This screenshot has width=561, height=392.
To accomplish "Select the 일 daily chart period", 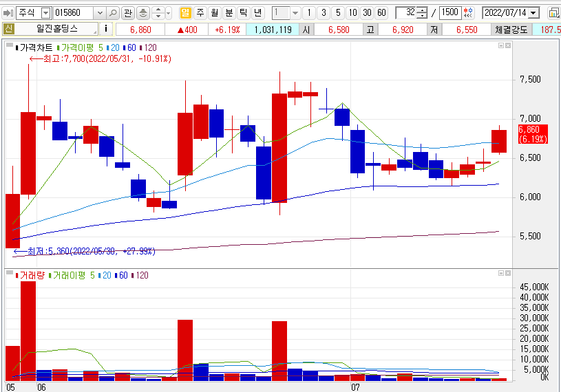I will pos(185,13).
